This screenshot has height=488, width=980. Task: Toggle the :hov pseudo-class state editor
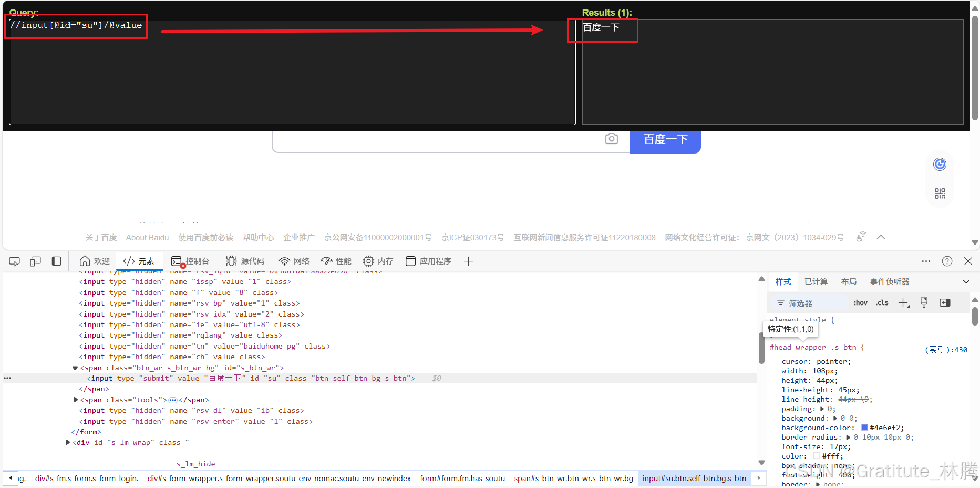click(860, 302)
